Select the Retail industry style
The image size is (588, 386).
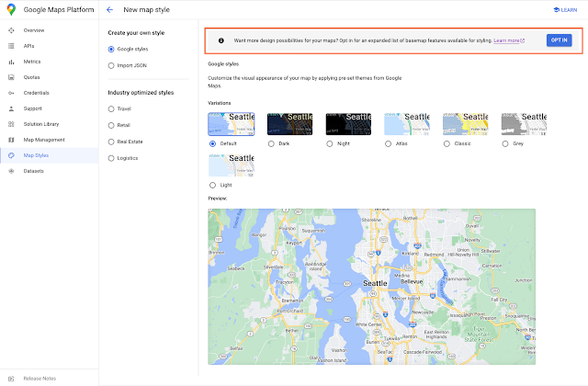[111, 125]
